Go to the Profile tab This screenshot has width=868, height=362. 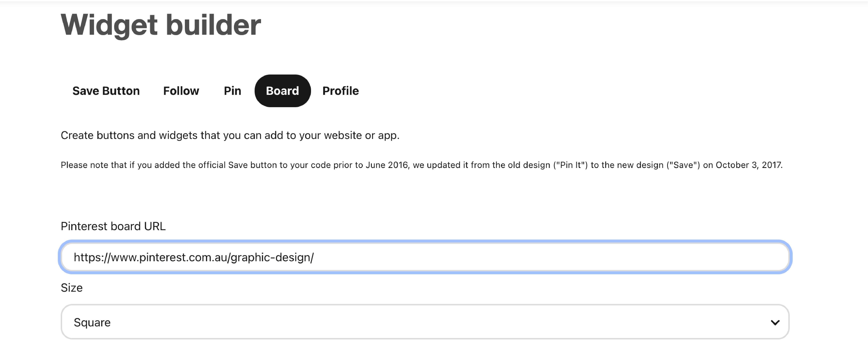[x=340, y=91]
